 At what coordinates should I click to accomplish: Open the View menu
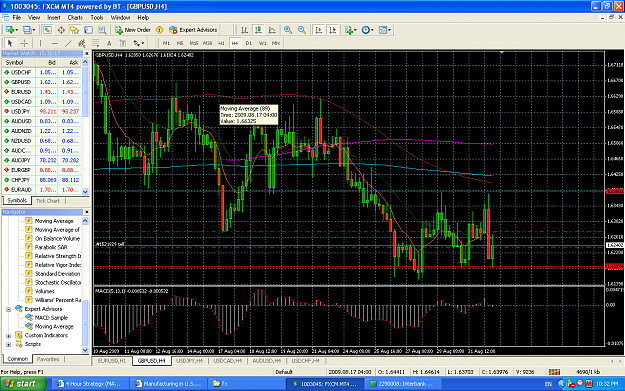(34, 18)
